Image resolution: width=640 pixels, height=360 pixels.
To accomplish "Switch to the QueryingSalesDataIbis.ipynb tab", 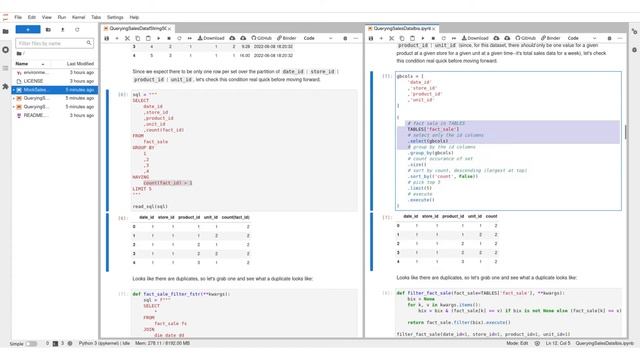I will click(402, 29).
